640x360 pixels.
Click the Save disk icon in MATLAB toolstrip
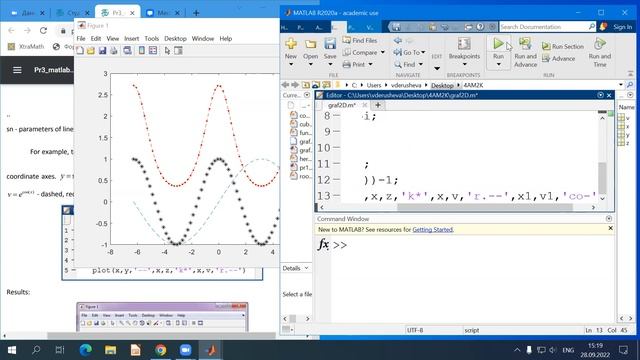(330, 43)
